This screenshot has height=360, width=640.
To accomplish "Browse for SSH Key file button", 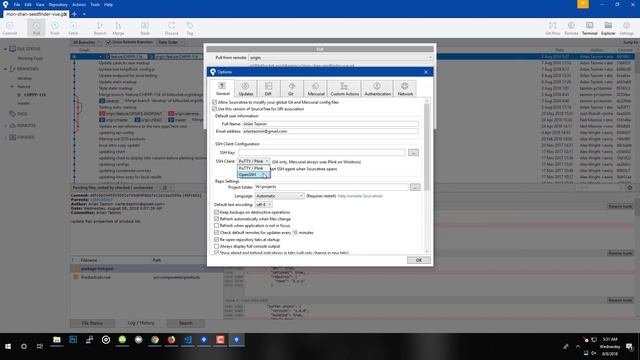I will pos(413,153).
